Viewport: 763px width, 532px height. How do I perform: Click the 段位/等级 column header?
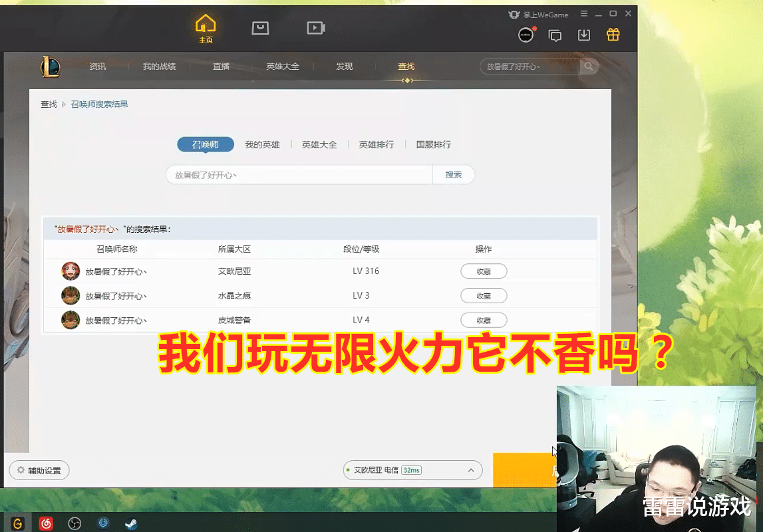click(x=361, y=249)
